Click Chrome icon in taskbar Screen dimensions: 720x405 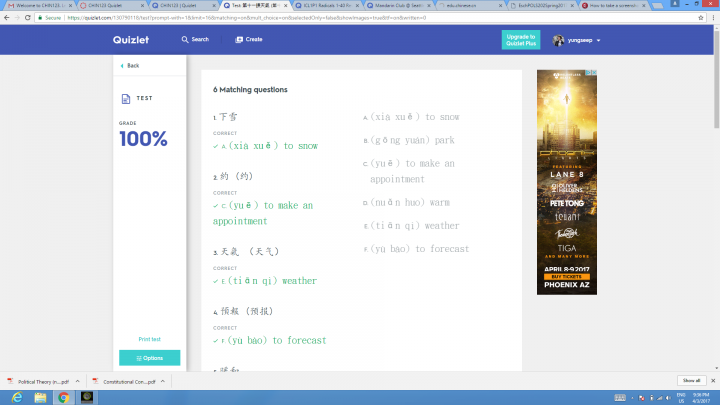(63, 397)
